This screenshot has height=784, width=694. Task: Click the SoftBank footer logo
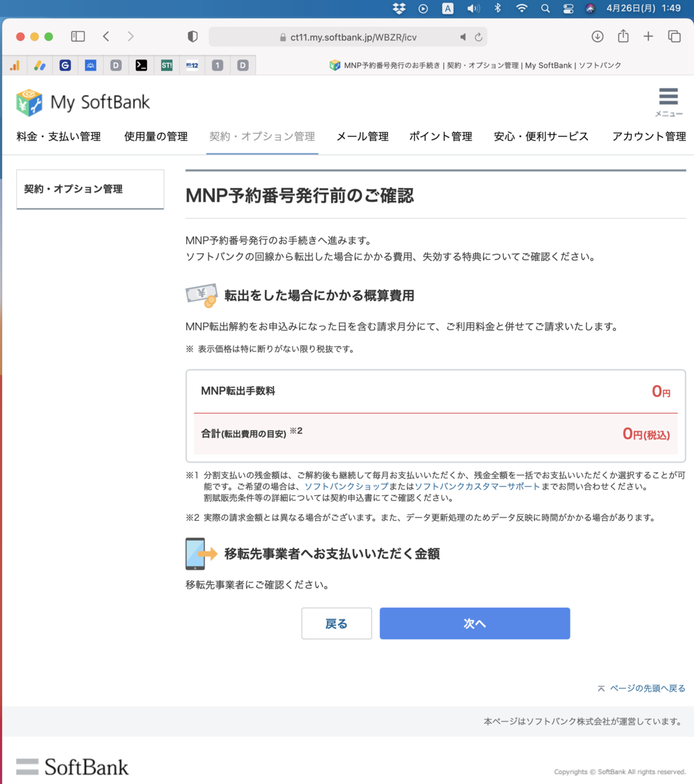pyautogui.click(x=72, y=766)
